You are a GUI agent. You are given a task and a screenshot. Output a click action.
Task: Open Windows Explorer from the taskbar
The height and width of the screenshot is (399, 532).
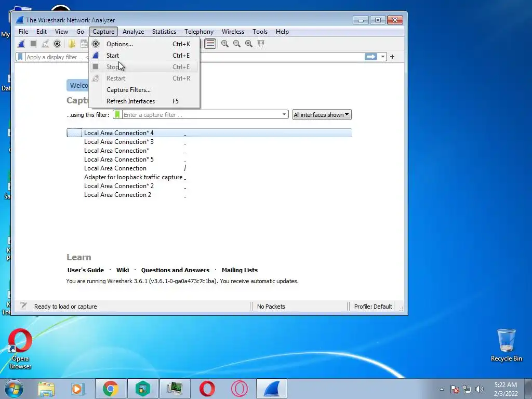point(46,389)
